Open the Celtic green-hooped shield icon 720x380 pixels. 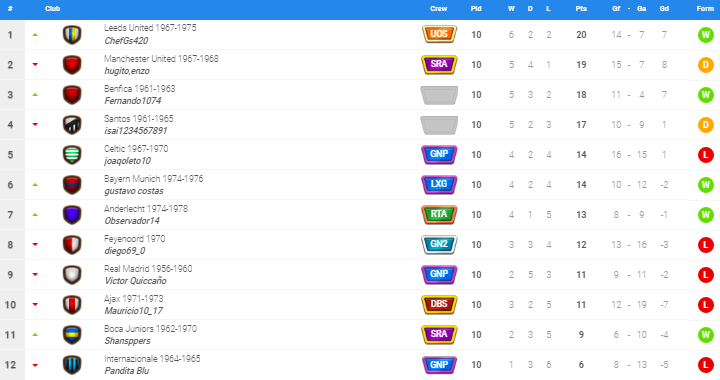[72, 155]
